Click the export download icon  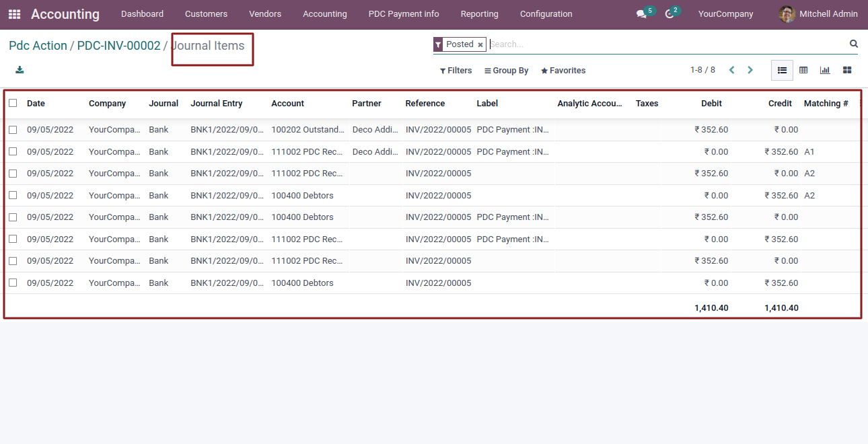[x=20, y=70]
